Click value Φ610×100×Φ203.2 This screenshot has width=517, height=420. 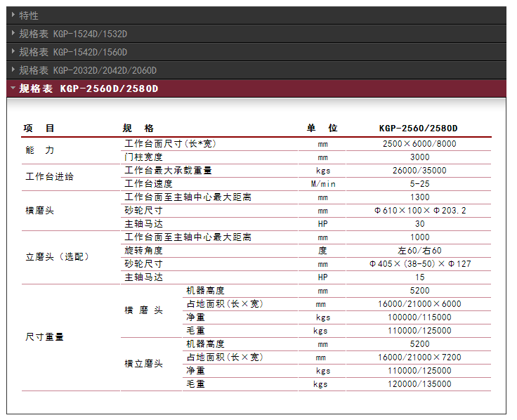click(420, 210)
